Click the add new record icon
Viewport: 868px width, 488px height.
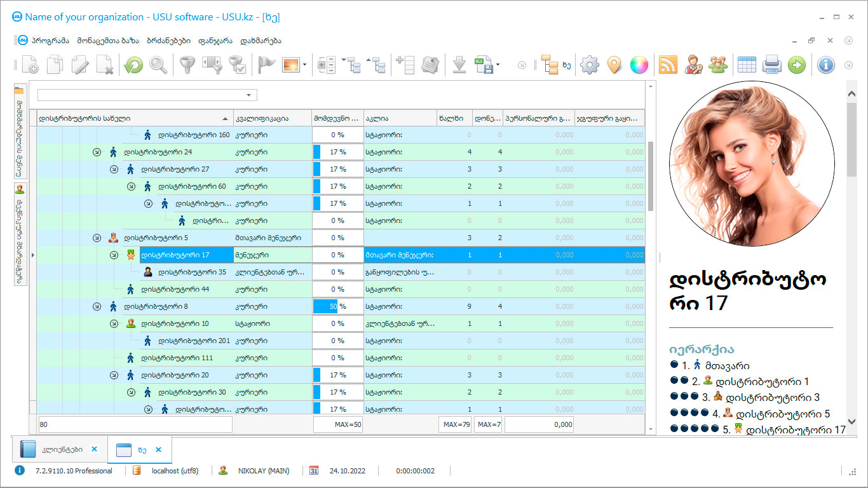[30, 65]
